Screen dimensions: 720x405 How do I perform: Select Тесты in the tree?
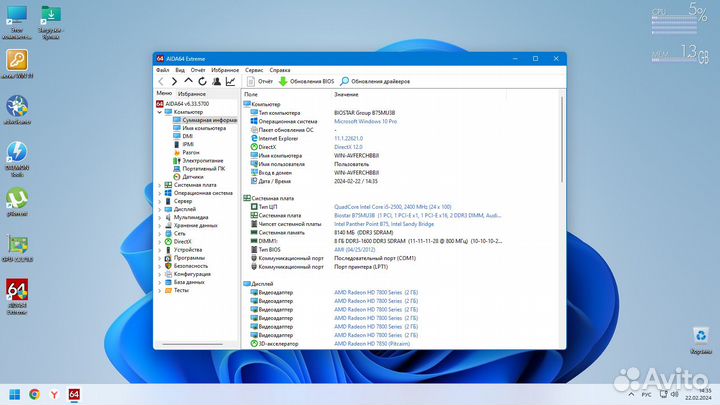tap(177, 290)
